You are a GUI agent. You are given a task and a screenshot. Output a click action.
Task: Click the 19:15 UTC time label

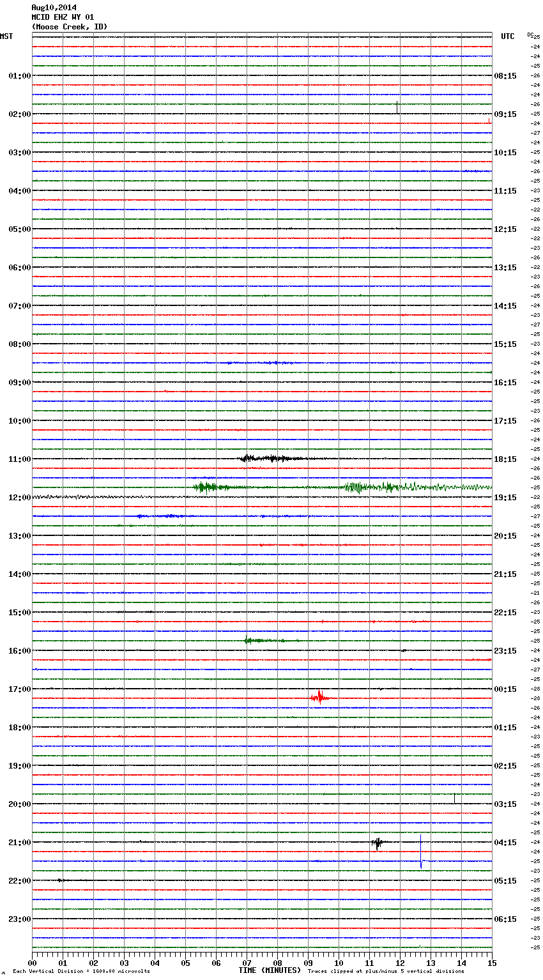pos(505,498)
